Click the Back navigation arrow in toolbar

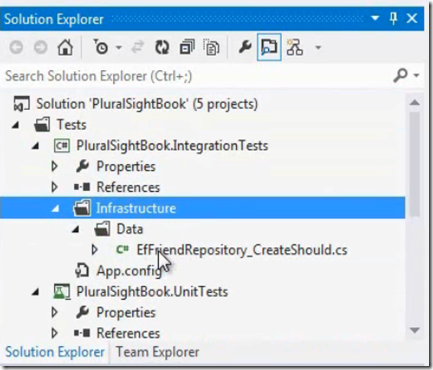[16, 48]
